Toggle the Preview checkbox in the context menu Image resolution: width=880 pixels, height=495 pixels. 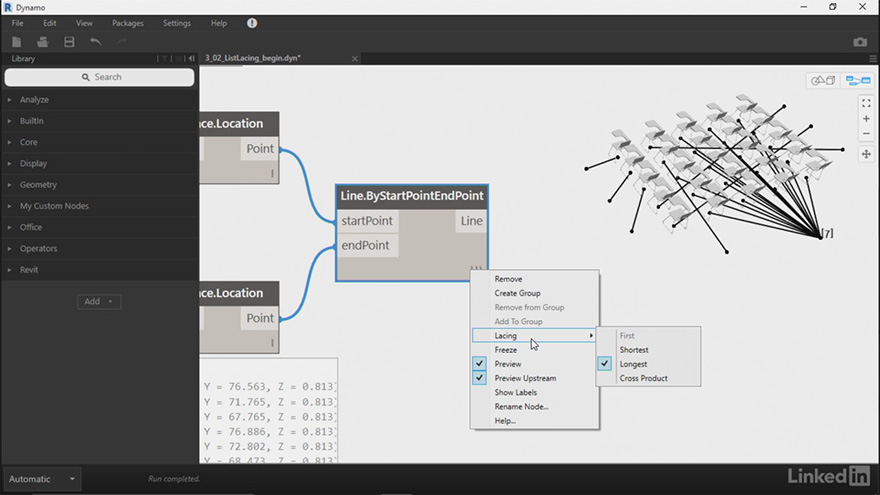[479, 364]
